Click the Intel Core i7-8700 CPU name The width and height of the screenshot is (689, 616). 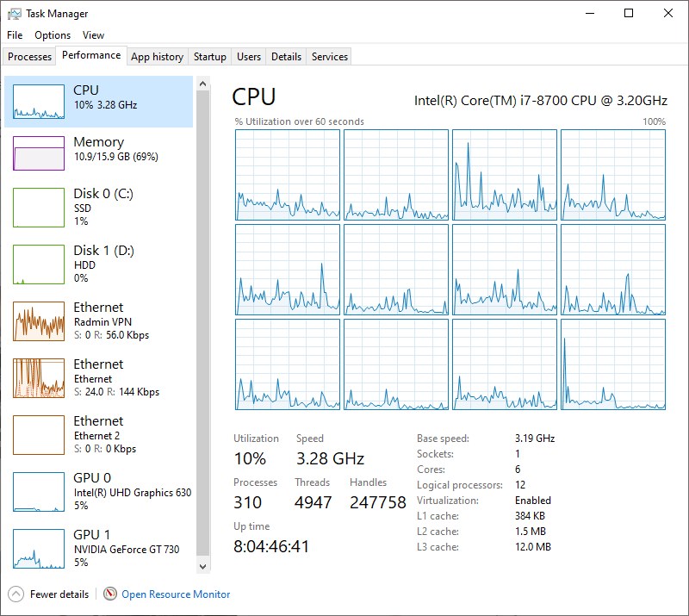[x=541, y=101]
